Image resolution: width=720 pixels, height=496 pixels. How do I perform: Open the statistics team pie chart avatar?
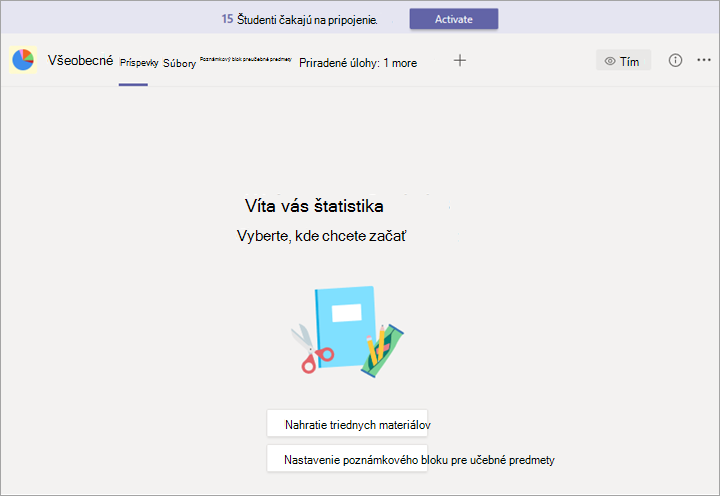23,60
